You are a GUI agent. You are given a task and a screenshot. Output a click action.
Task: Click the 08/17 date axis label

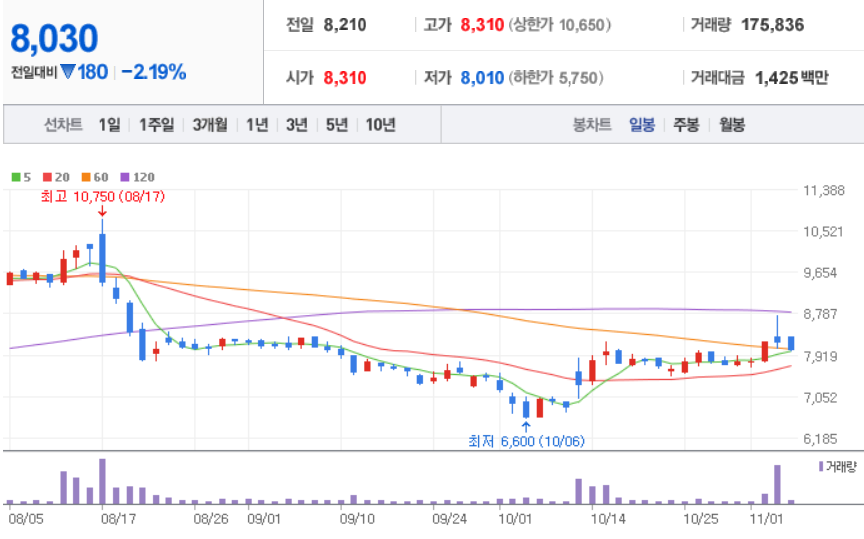[118, 519]
